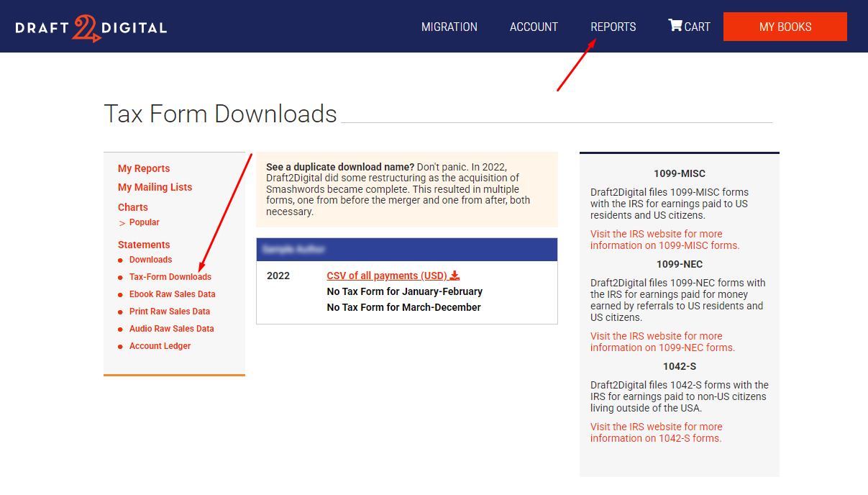Image resolution: width=868 pixels, height=495 pixels.
Task: Click the shopping cart icon
Action: (x=675, y=25)
